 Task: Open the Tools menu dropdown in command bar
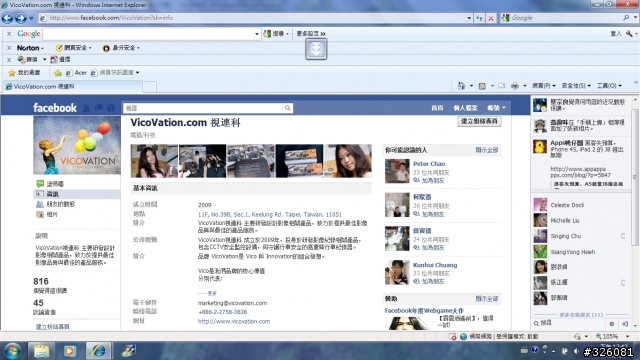click(x=609, y=86)
